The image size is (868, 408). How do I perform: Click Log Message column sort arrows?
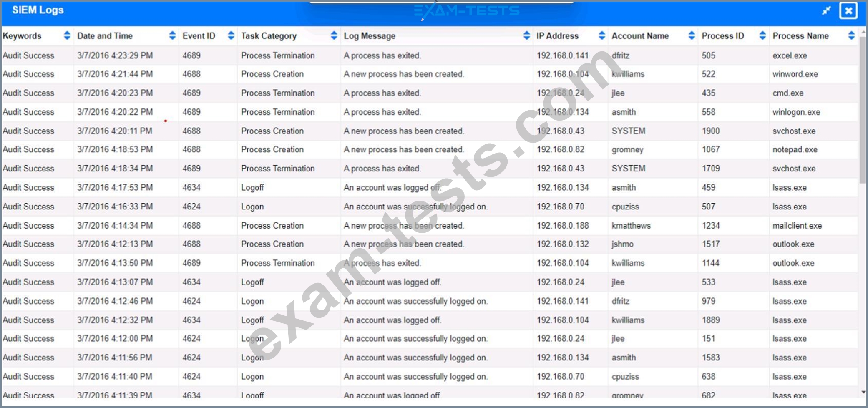click(x=526, y=36)
